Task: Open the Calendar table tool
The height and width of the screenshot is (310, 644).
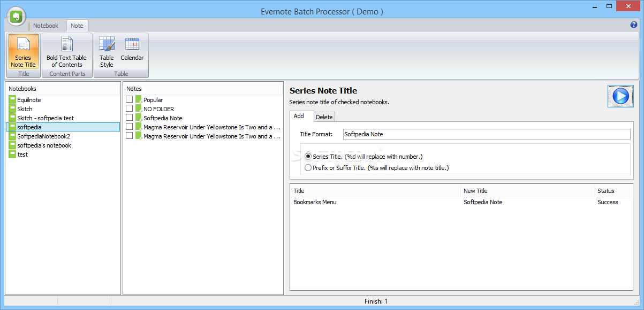Action: point(132,49)
